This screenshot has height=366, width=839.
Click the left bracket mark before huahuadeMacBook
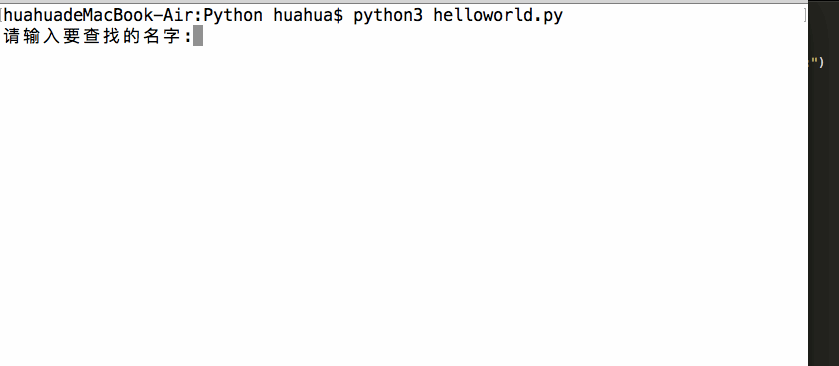[2, 16]
